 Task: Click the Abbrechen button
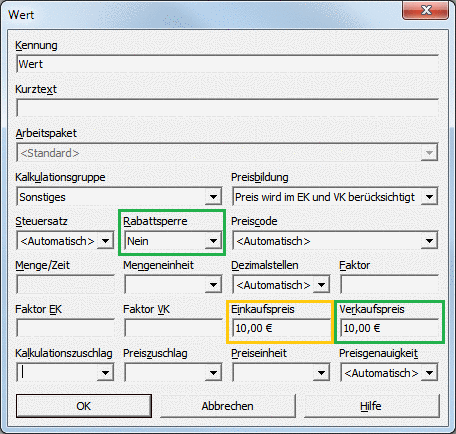(228, 406)
